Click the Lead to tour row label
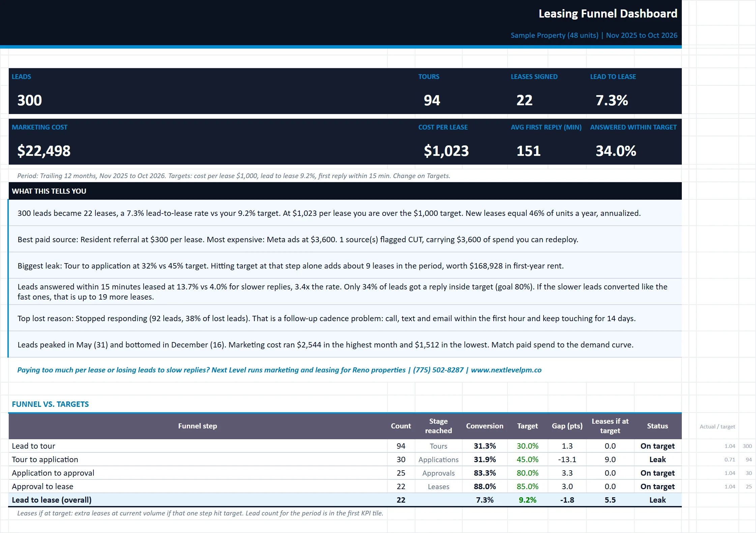 pos(33,446)
